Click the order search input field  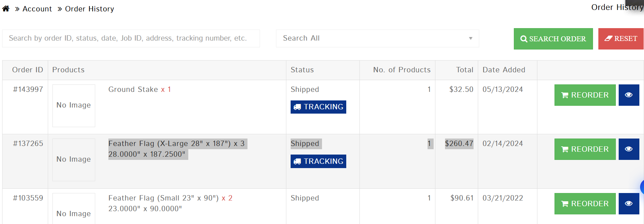(131, 38)
